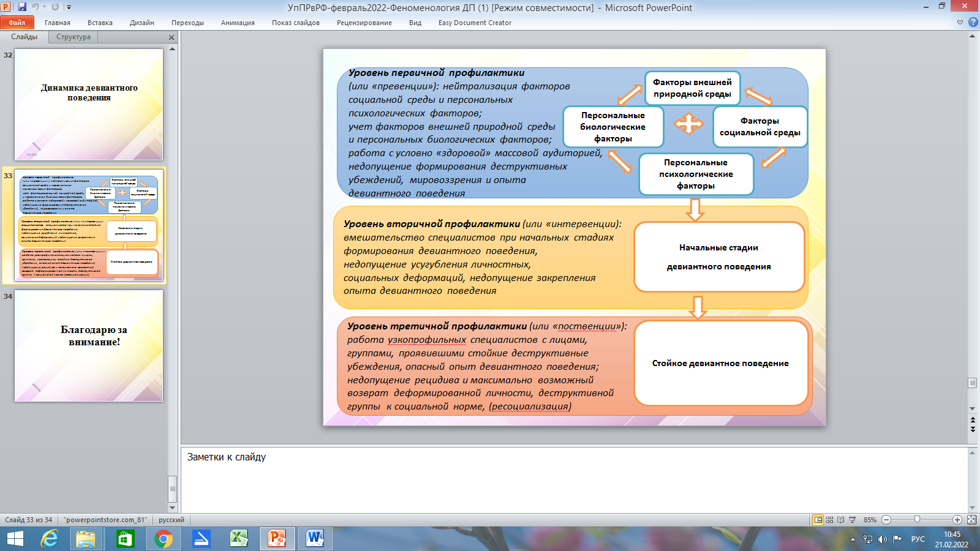The height and width of the screenshot is (551, 980).
Task: Click the Redo icon
Action: (x=55, y=7)
